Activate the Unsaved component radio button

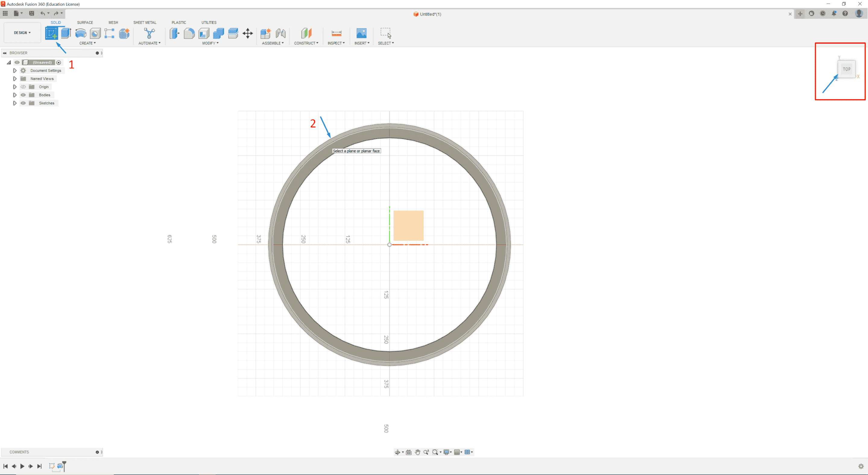coord(58,62)
